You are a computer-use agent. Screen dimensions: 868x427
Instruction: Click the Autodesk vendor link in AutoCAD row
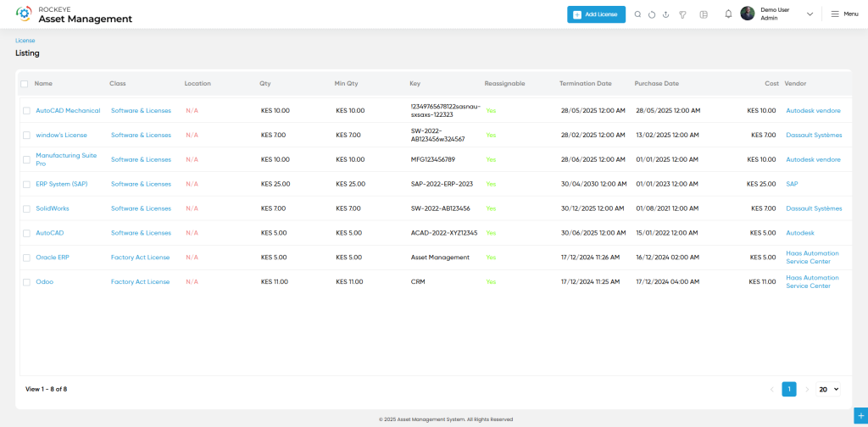pyautogui.click(x=800, y=233)
